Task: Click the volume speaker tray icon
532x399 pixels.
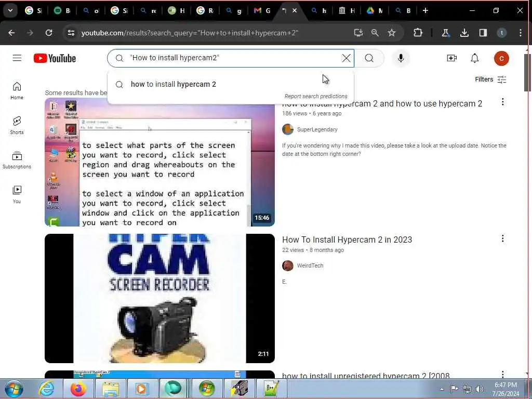Action: [480, 389]
